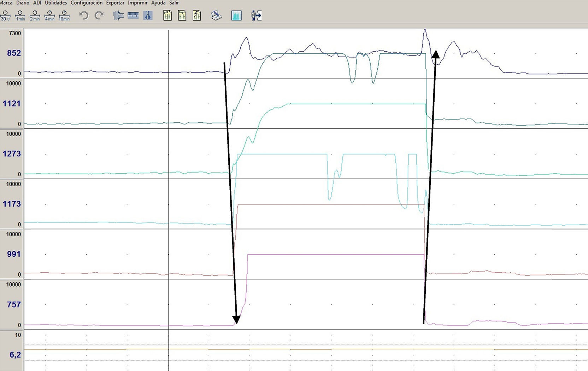The image size is (588, 371).
Task: Click the undo arrow icon
Action: [x=84, y=16]
